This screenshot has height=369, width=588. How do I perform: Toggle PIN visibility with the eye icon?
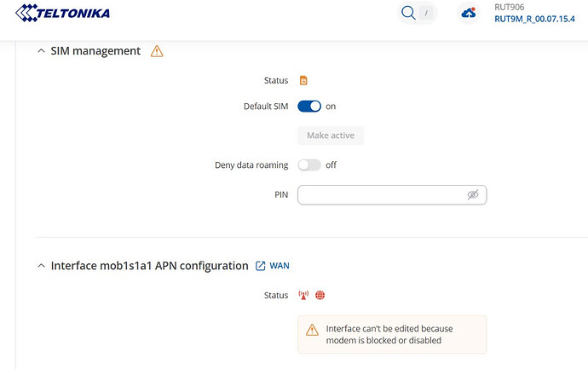coord(473,195)
